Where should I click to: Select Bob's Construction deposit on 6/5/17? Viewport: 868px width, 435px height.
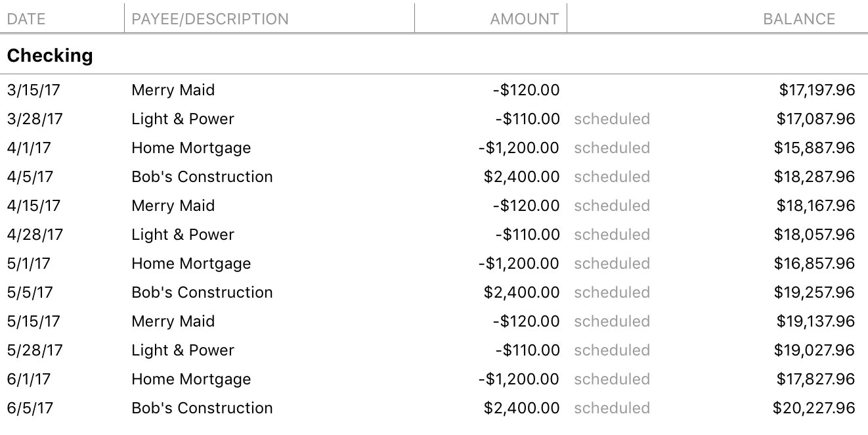click(x=202, y=408)
